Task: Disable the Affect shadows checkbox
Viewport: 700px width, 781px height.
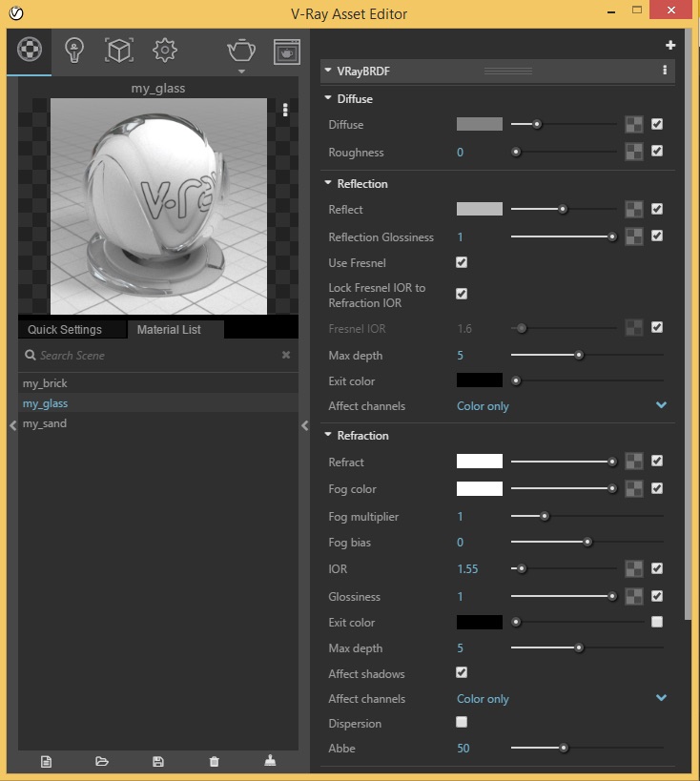Action: pos(462,673)
